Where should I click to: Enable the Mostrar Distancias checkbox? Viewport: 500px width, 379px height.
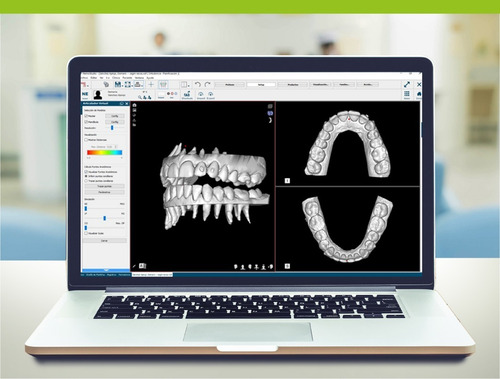pyautogui.click(x=86, y=140)
